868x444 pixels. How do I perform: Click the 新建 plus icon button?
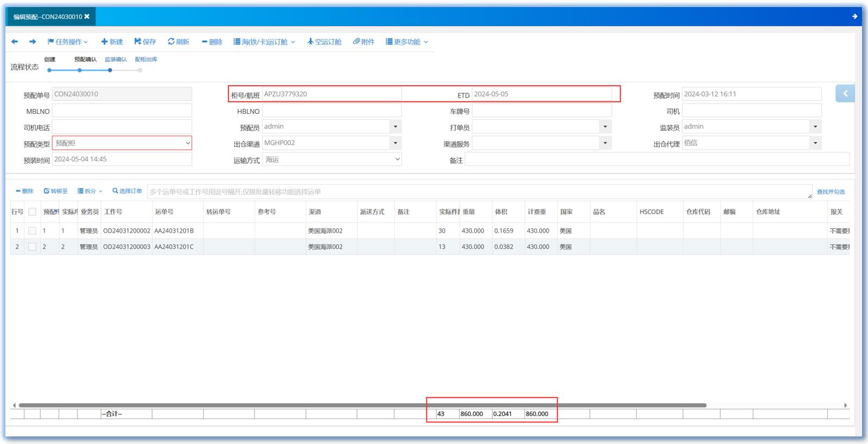tap(112, 42)
